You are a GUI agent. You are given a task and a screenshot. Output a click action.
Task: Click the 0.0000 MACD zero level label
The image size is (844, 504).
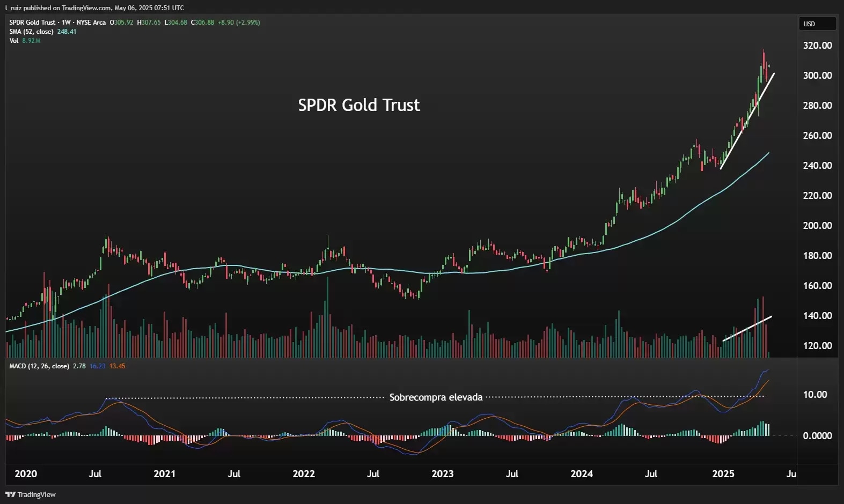coord(817,436)
